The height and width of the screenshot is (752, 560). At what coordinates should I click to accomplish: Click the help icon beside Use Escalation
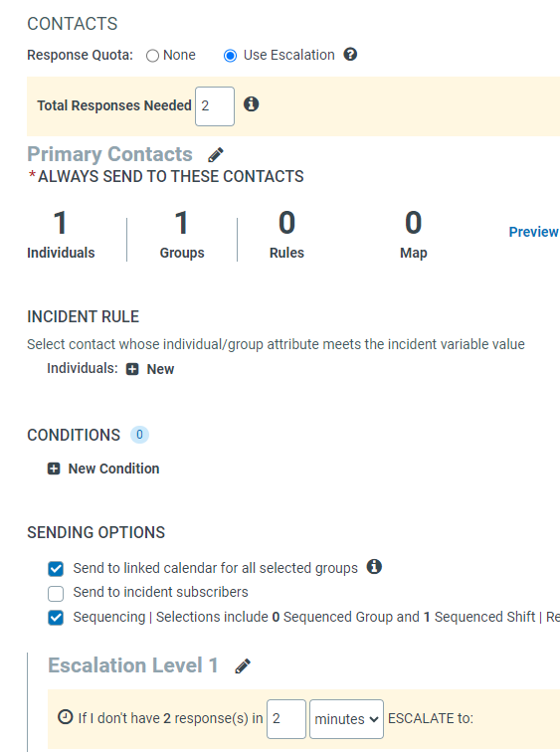[350, 54]
